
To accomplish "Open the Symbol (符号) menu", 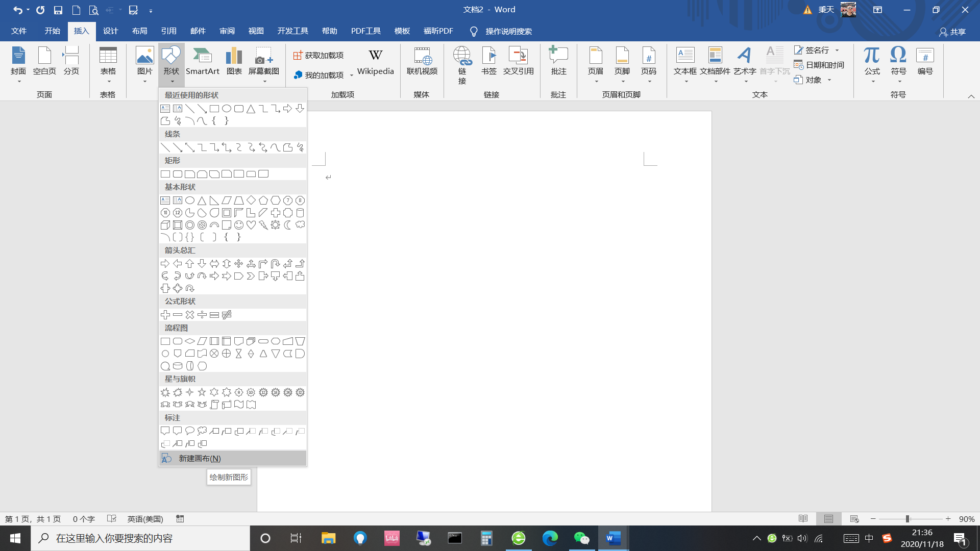I will point(898,64).
